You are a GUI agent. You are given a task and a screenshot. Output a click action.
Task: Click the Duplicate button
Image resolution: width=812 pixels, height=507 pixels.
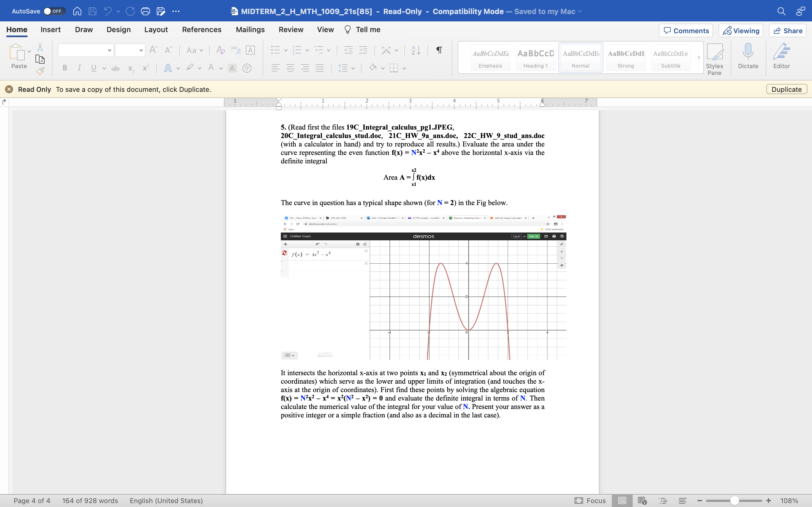click(x=787, y=89)
